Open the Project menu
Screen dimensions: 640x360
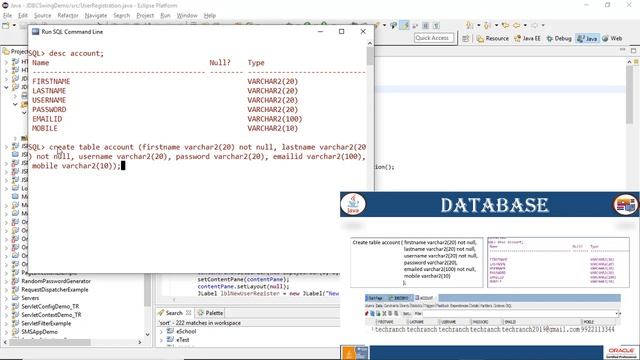click(145, 16)
